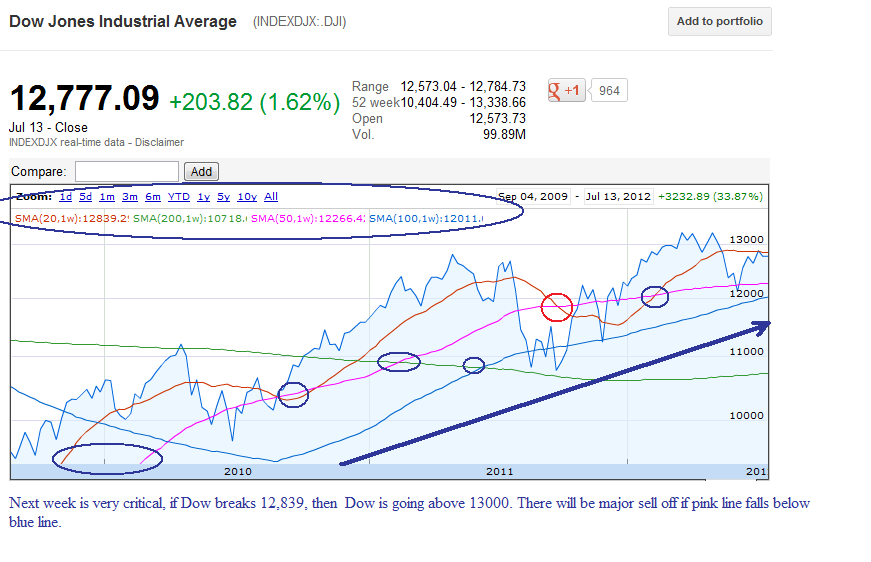Set chart zoom to 1m

[x=107, y=197]
